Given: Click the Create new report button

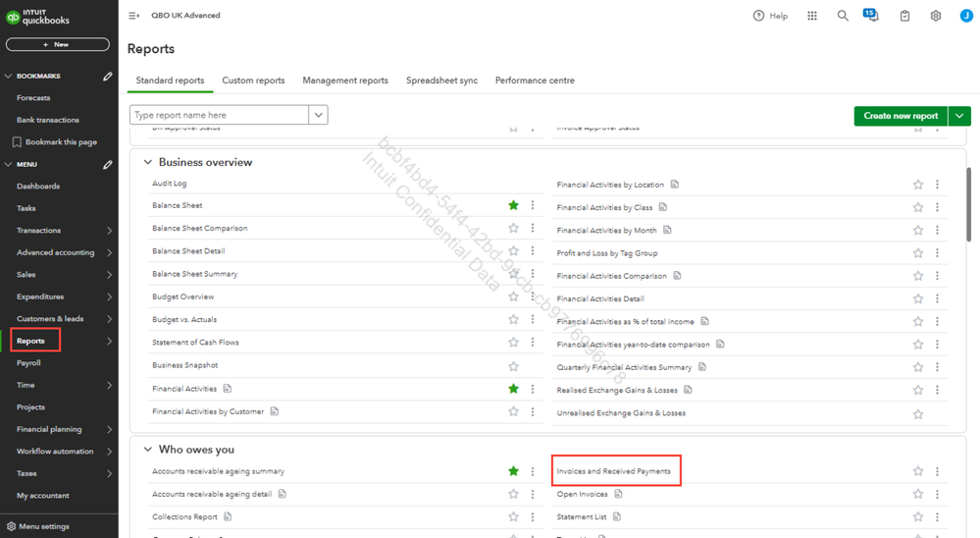Looking at the screenshot, I should 901,116.
